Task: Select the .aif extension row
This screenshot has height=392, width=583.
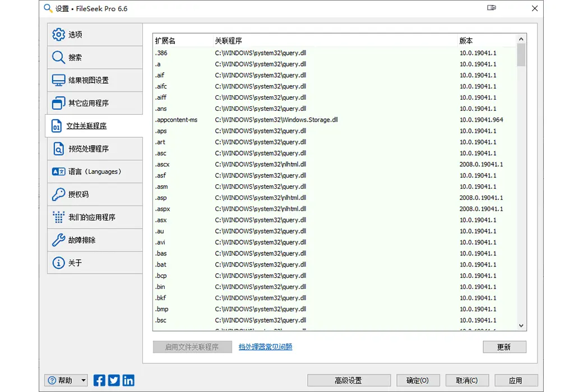Action: (335, 75)
